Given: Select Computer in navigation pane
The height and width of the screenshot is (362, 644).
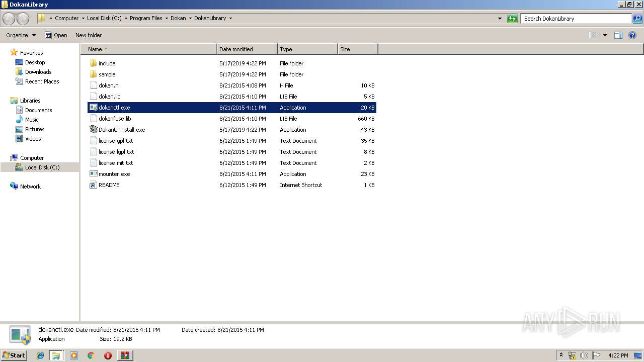Looking at the screenshot, I should click(x=32, y=158).
